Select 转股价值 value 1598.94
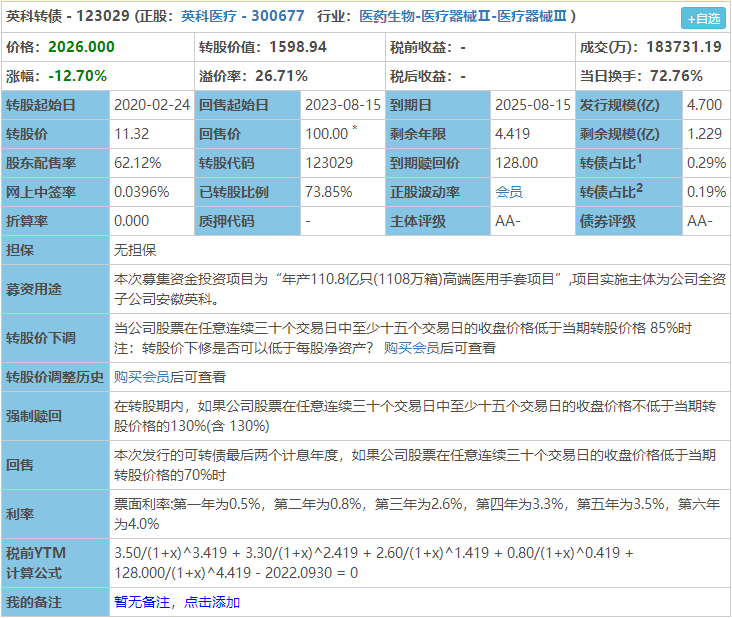The width and height of the screenshot is (732, 618). coord(298,47)
